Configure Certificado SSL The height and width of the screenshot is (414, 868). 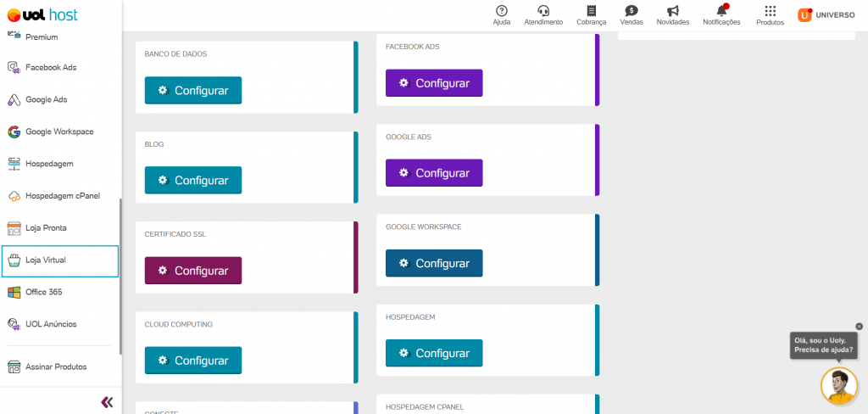tap(193, 271)
